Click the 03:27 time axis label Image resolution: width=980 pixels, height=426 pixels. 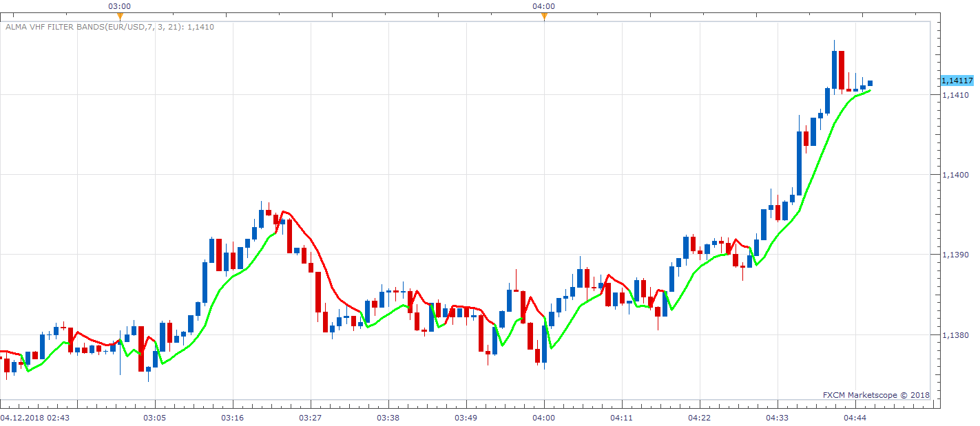click(x=310, y=418)
